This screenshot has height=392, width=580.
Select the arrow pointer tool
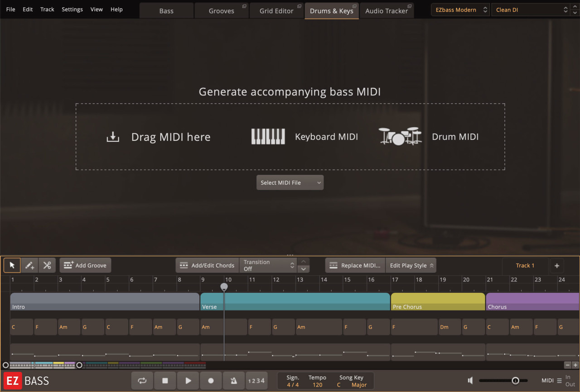click(12, 265)
